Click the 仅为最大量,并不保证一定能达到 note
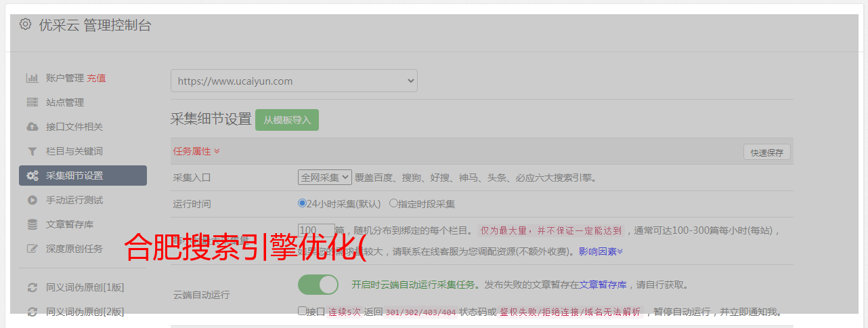868x328 pixels. coord(551,230)
